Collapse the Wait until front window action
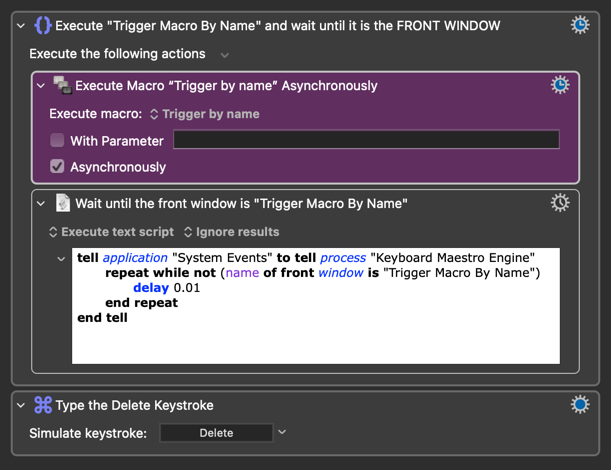The height and width of the screenshot is (470, 611). click(x=41, y=204)
